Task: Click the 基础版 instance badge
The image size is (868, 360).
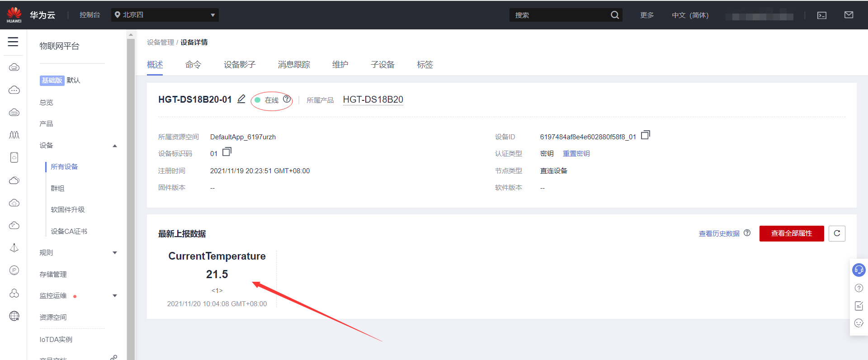Action: click(52, 80)
